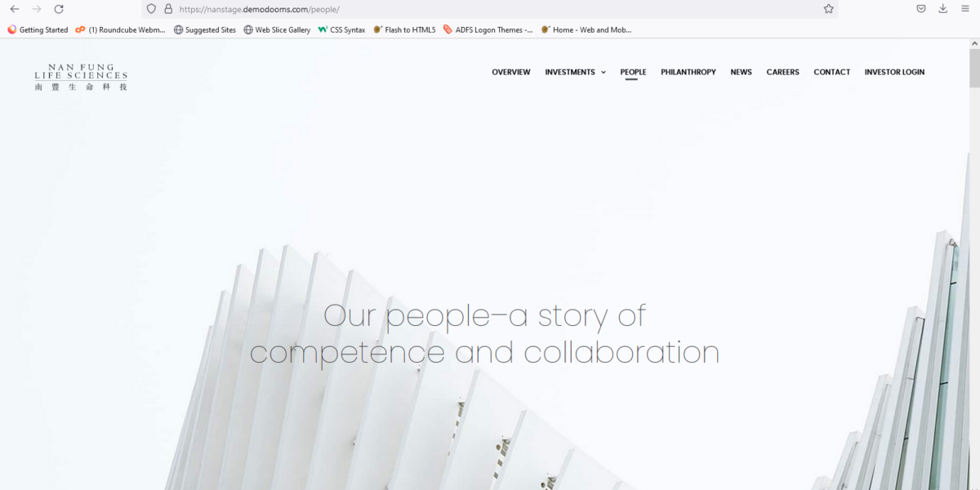Go to the Philanthropy page
The width and height of the screenshot is (980, 490).
click(688, 72)
